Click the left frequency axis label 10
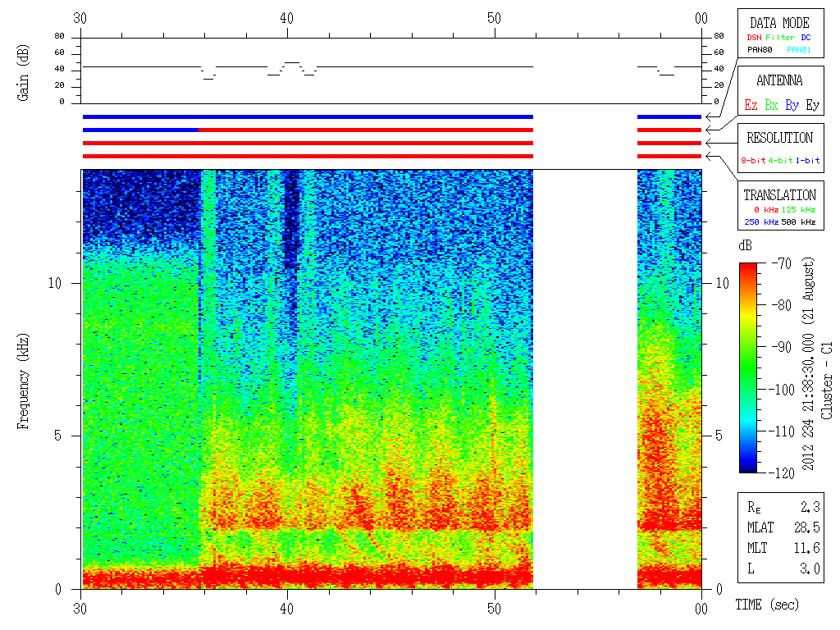Viewport: 840px width, 630px height. [55, 283]
